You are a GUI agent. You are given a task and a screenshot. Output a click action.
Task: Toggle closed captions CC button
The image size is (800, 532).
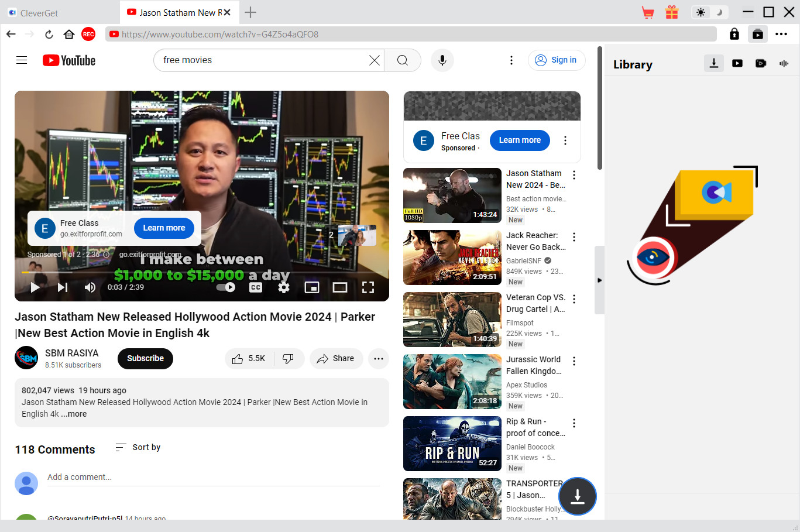tap(256, 287)
